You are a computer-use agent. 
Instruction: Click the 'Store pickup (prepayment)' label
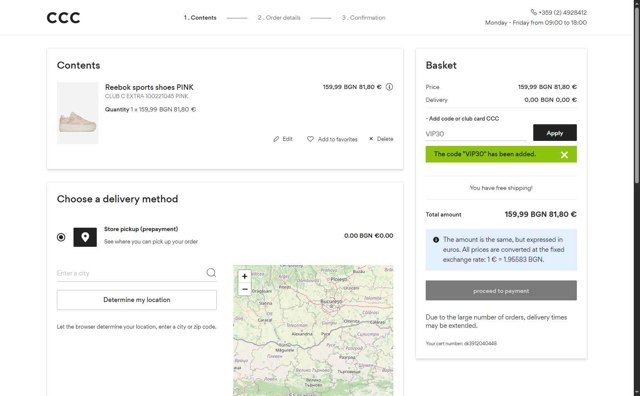coord(141,229)
